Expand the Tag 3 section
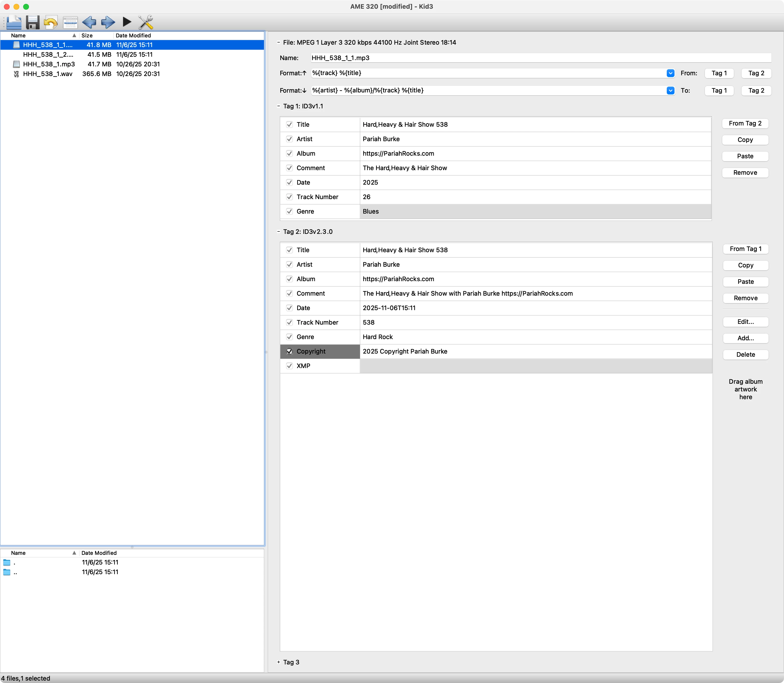The width and height of the screenshot is (784, 683). coord(278,662)
